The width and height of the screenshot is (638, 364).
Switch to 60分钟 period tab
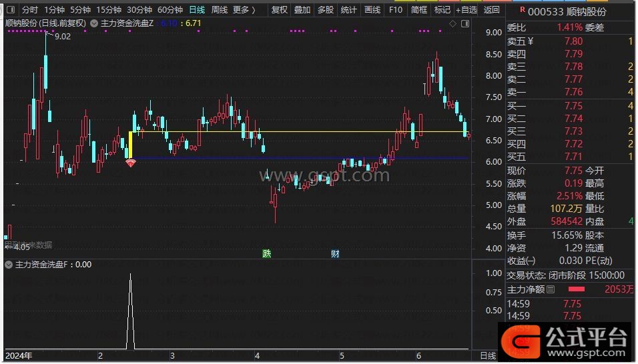[x=170, y=10]
